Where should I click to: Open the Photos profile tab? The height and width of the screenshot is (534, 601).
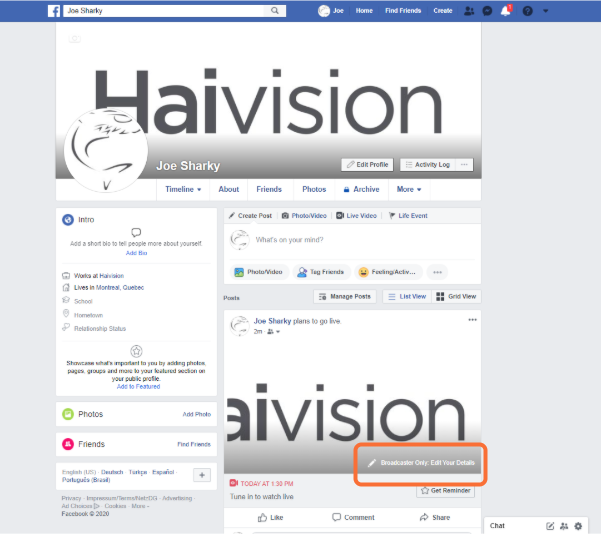(314, 189)
